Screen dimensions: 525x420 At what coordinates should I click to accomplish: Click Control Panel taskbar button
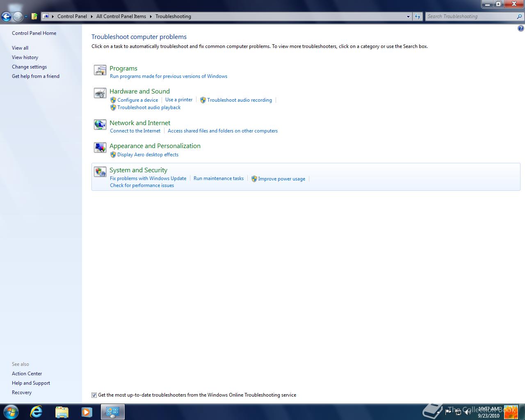(x=113, y=412)
